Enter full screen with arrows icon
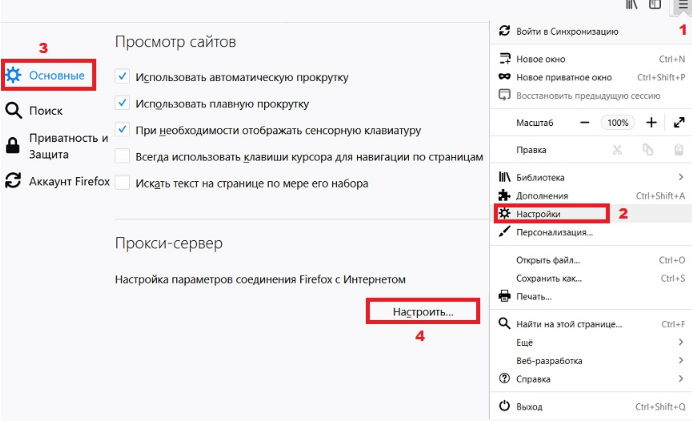Viewport: 692px width, 421px height. tap(679, 122)
